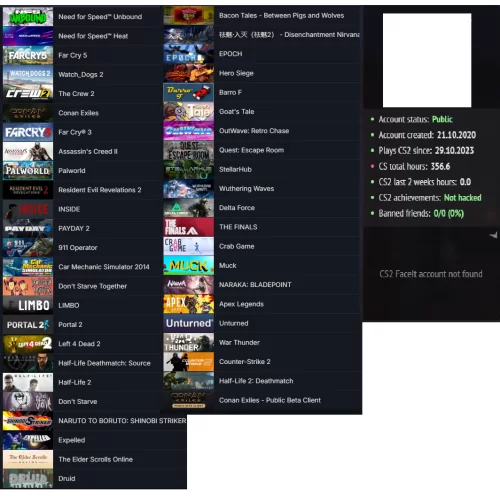Image resolution: width=500 pixels, height=500 pixels.
Task: Select the Don't Starve Together thumbnail
Action: click(x=28, y=286)
